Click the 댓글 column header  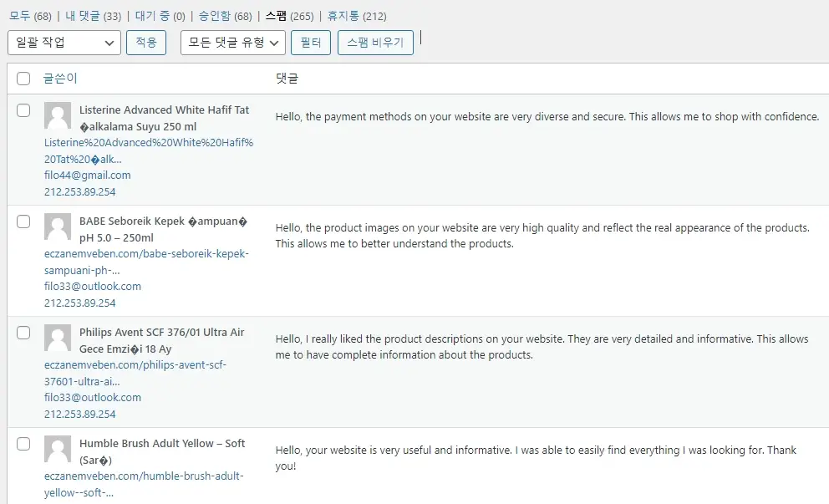tap(287, 79)
